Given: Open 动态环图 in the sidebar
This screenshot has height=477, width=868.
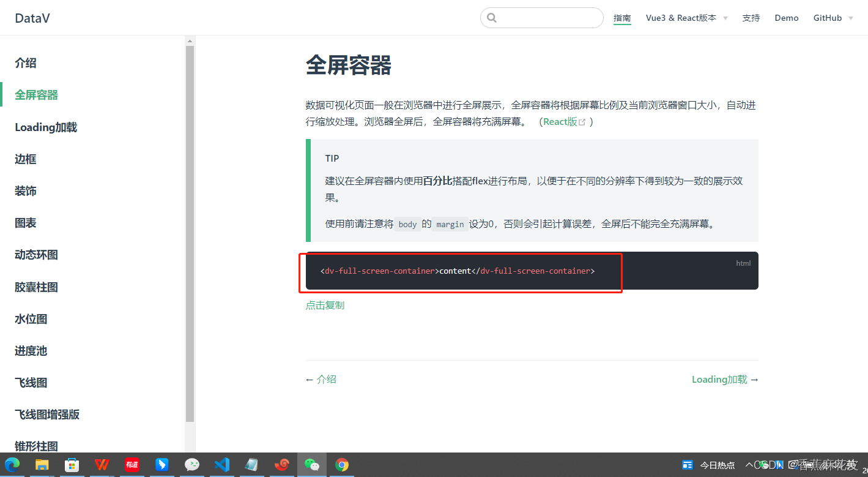Looking at the screenshot, I should tap(37, 255).
